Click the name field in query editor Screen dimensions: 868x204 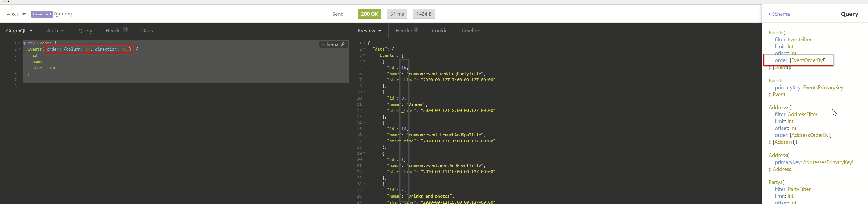37,62
